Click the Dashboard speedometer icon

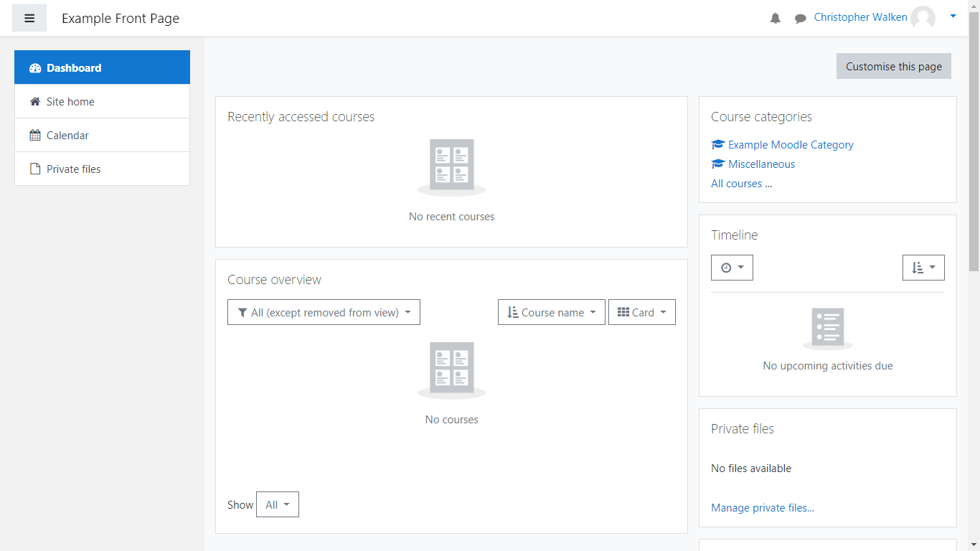pyautogui.click(x=35, y=68)
